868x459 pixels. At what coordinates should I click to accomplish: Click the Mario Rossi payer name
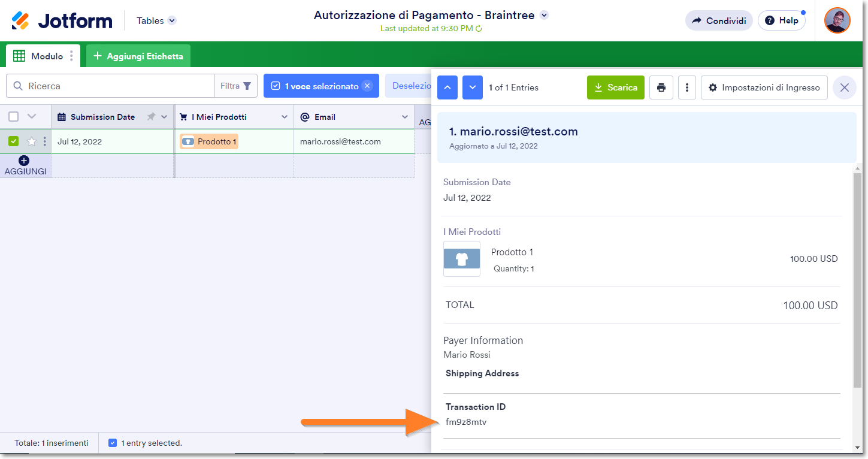[x=467, y=355]
